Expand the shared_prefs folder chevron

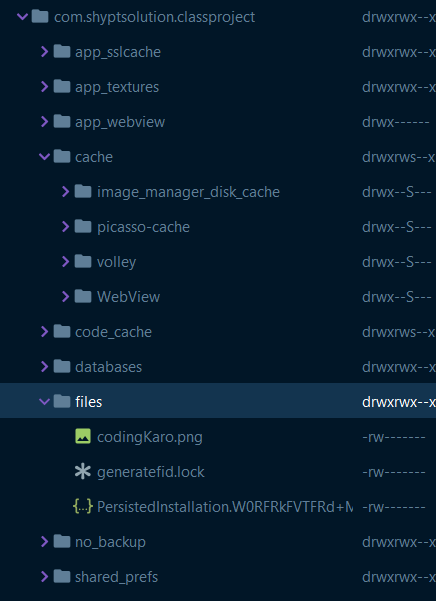pos(44,576)
